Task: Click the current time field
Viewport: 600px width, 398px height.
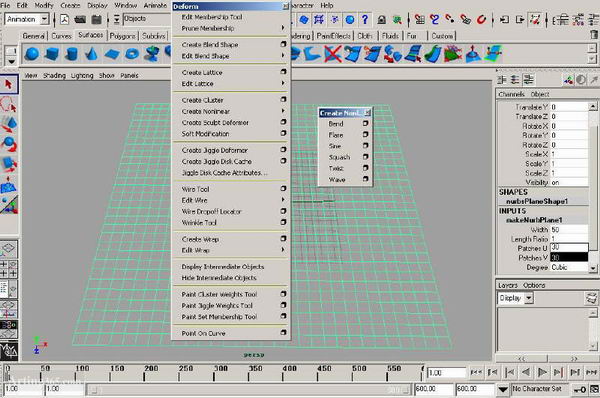Action: click(446, 372)
